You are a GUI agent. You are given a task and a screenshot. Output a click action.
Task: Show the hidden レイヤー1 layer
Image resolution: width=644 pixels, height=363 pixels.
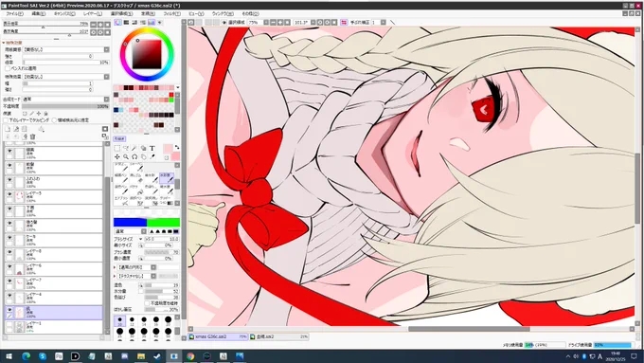coord(9,324)
